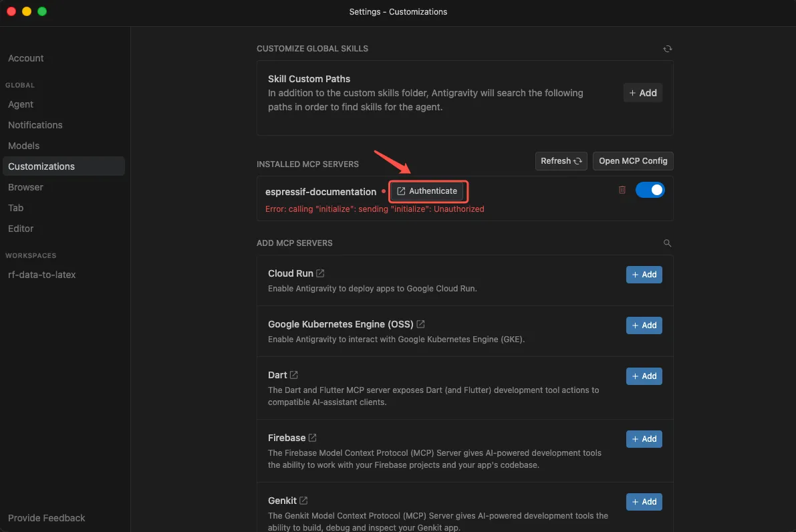
Task: Open the Browser settings section
Action: 26,187
